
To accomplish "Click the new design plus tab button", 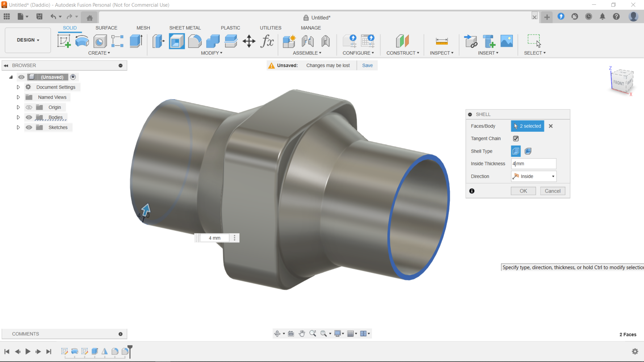I will tap(547, 17).
